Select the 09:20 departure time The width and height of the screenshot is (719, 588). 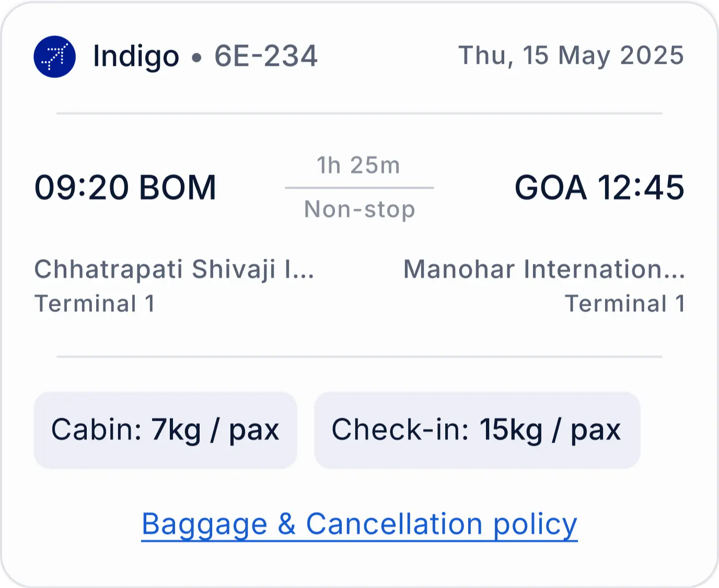[x=82, y=188]
